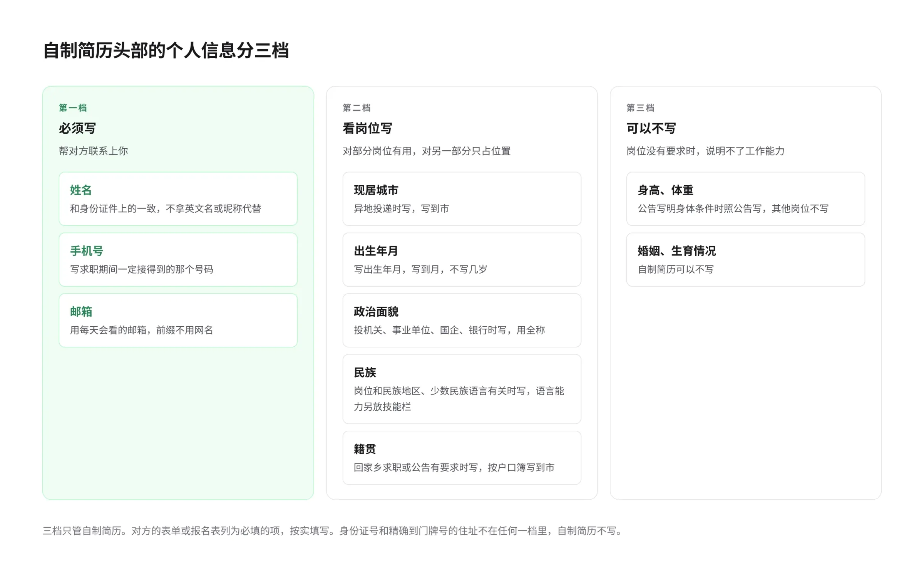Select the 第二档 label
The height and width of the screenshot is (574, 924).
pyautogui.click(x=357, y=108)
